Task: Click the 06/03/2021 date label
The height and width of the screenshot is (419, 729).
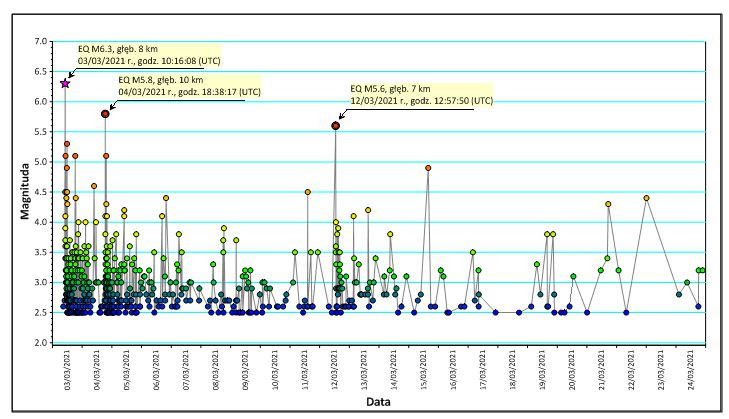Action: [157, 370]
